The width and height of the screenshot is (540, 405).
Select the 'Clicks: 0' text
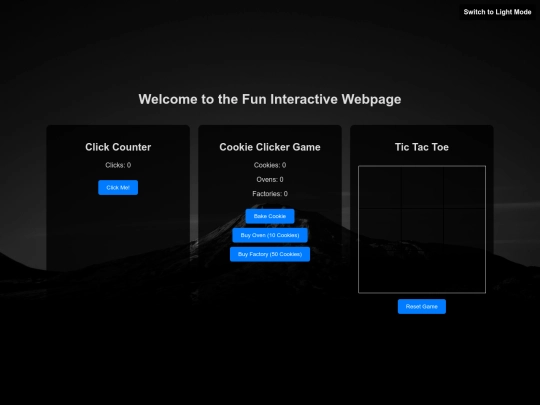[118, 165]
